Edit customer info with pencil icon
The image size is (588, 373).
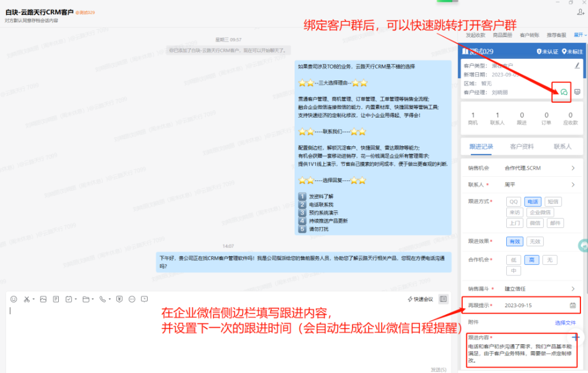(577, 66)
